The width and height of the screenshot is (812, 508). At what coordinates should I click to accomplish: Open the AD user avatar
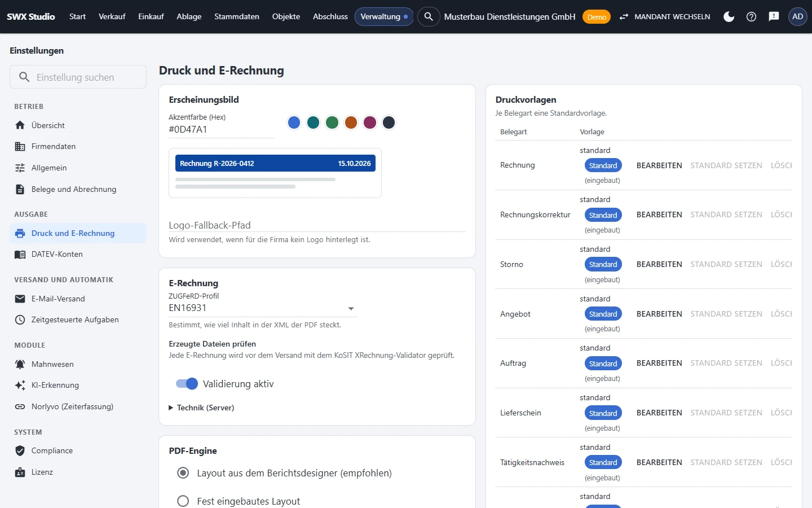coord(797,16)
